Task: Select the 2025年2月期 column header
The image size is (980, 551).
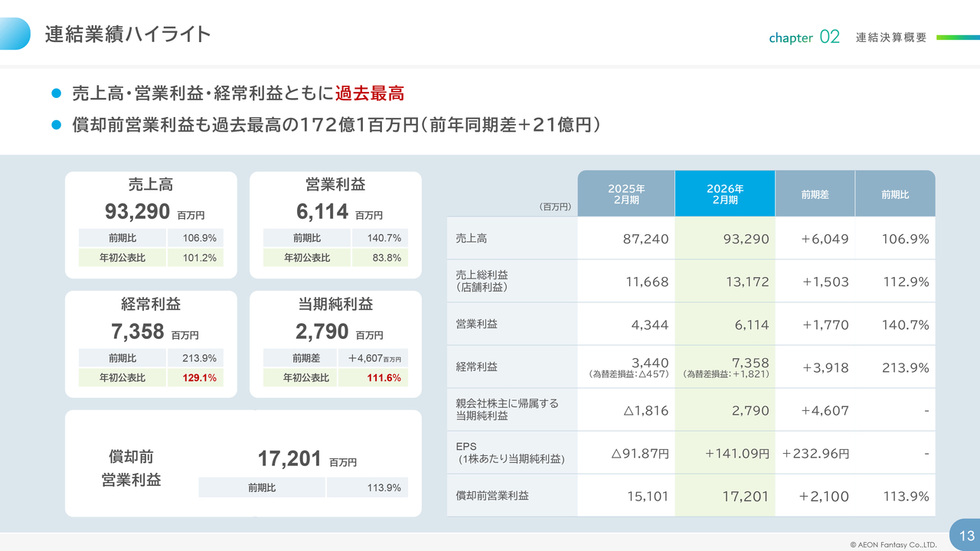Action: [626, 194]
